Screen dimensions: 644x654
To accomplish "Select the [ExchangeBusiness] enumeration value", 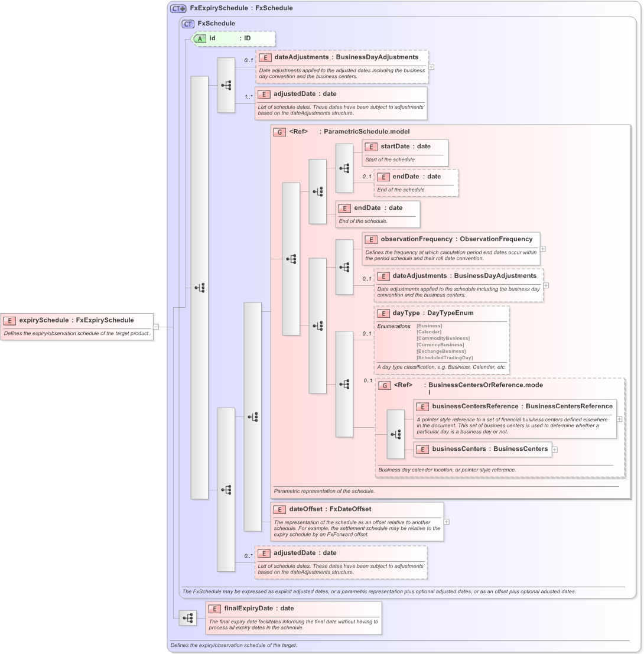I will pyautogui.click(x=441, y=351).
